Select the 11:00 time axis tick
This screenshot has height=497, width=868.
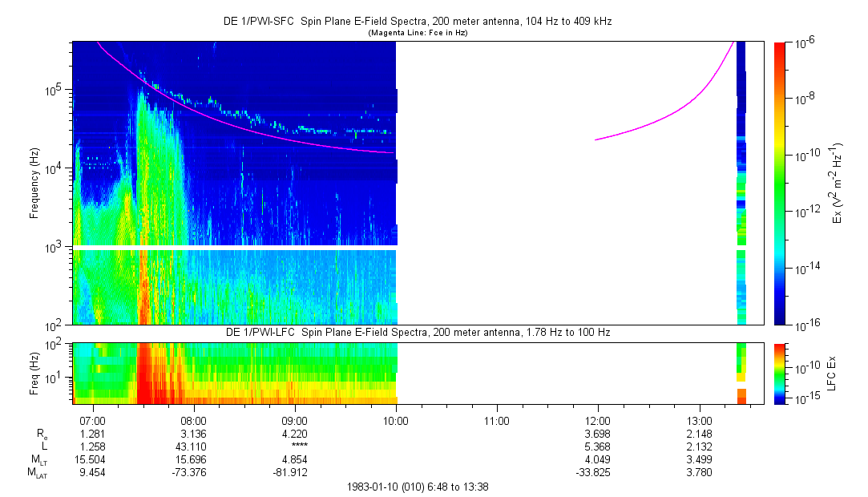497,420
